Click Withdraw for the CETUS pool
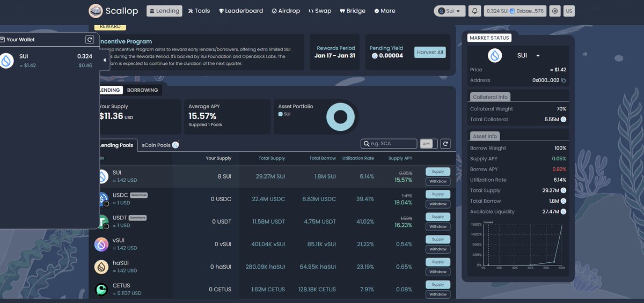 (x=438, y=294)
